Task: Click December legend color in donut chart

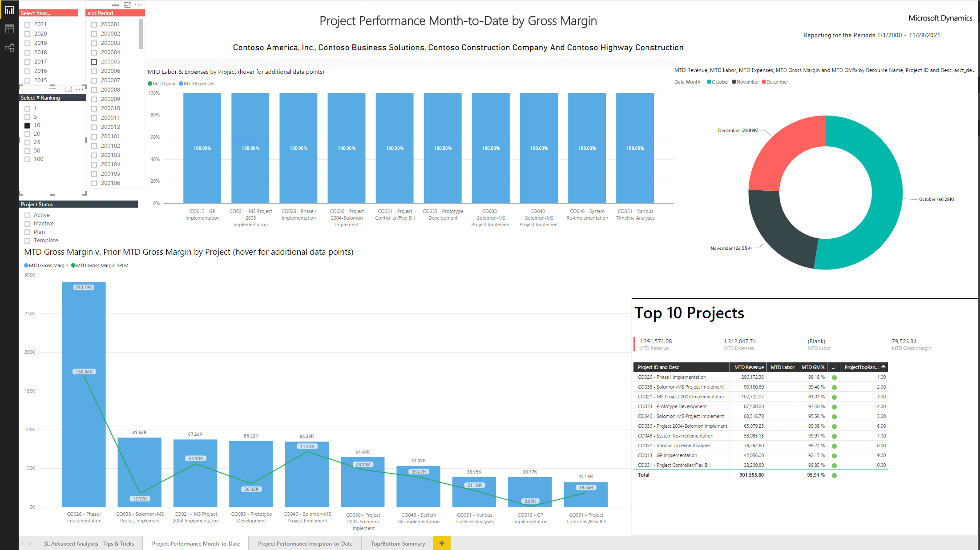Action: (x=764, y=82)
